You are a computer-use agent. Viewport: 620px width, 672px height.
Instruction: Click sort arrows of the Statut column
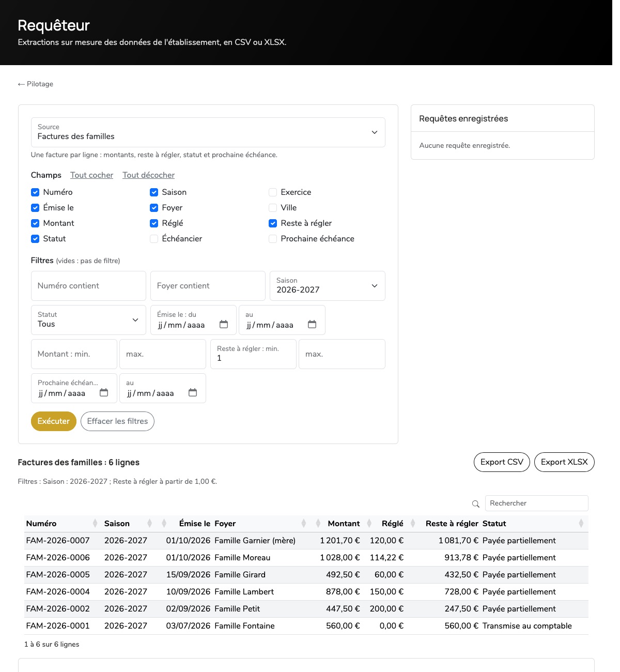pos(581,523)
